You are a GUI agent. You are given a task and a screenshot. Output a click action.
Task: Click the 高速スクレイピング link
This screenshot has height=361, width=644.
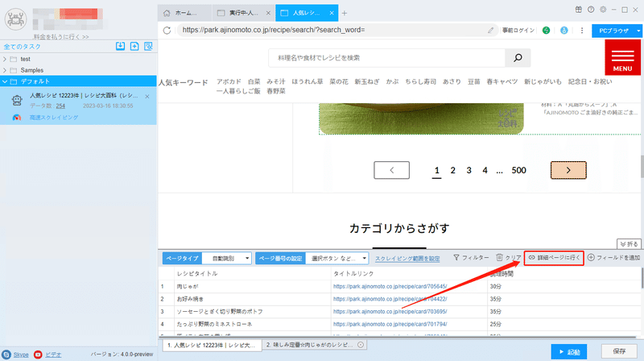click(54, 118)
